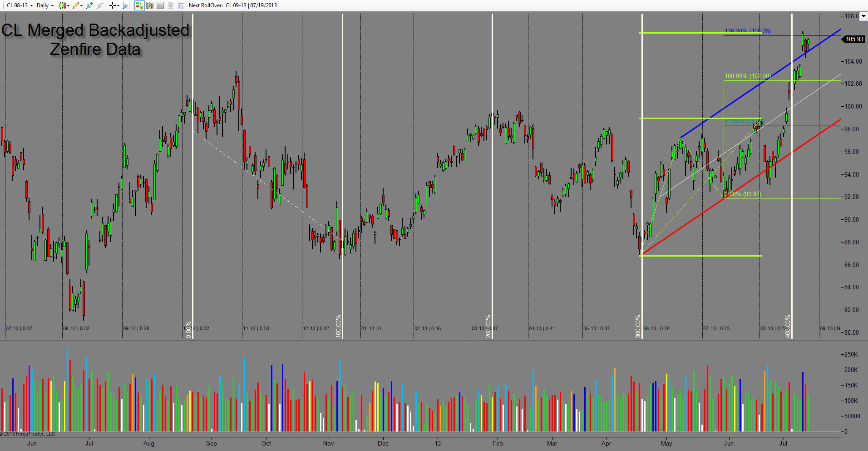Open the crosshair cursor mode menu
Image resolution: width=868 pixels, height=451 pixels.
pyautogui.click(x=114, y=5)
